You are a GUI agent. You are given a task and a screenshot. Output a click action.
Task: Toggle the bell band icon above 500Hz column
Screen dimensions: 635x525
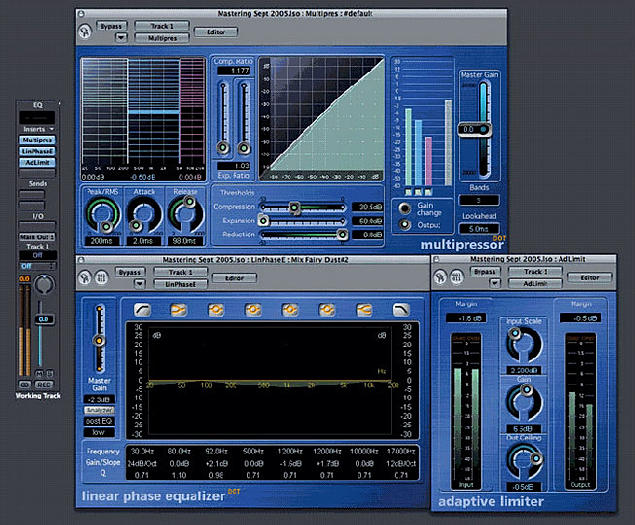click(x=253, y=310)
